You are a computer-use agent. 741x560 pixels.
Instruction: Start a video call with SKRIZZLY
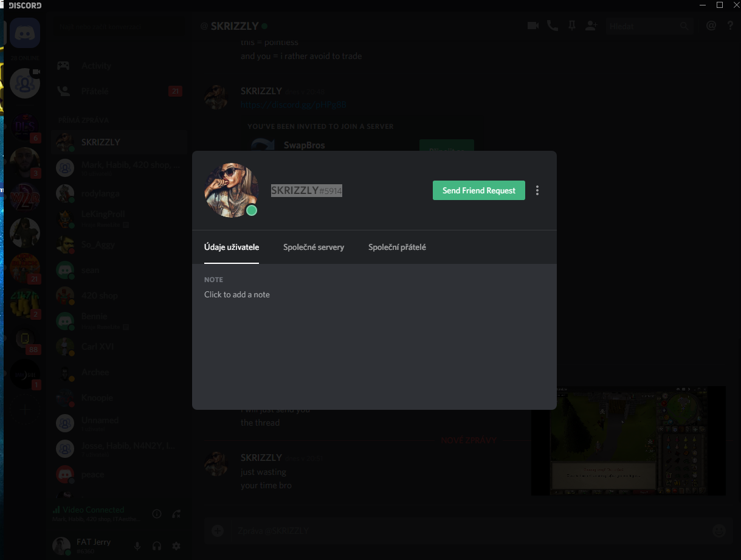pyautogui.click(x=533, y=26)
